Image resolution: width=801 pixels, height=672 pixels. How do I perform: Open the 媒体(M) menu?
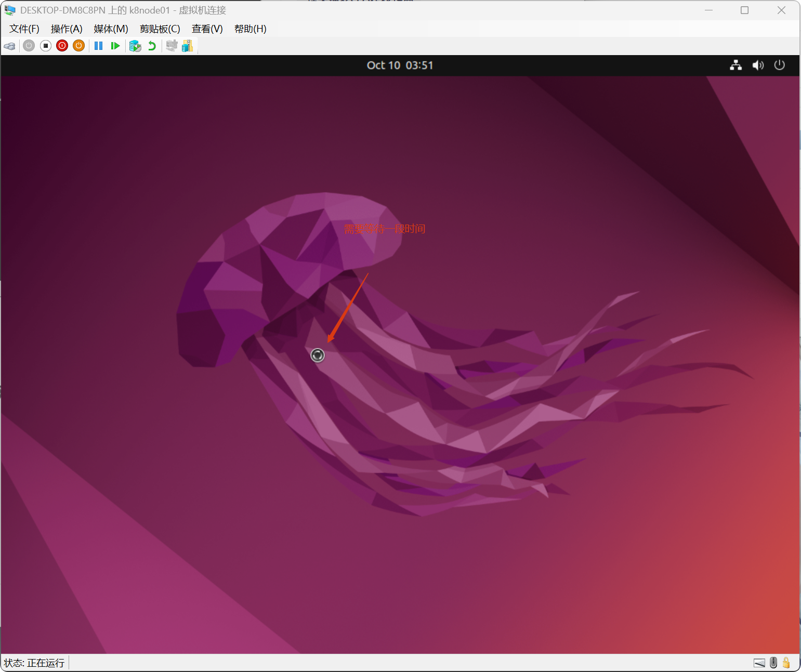[x=111, y=29]
